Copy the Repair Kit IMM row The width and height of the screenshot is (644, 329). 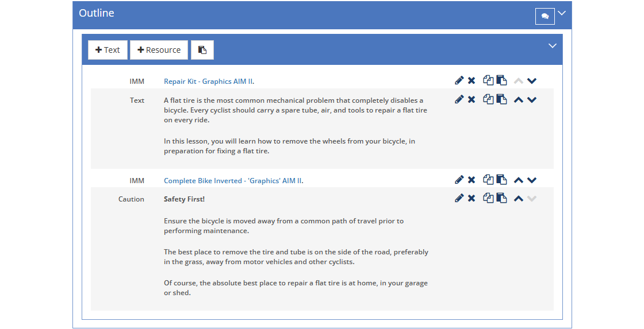coord(488,80)
